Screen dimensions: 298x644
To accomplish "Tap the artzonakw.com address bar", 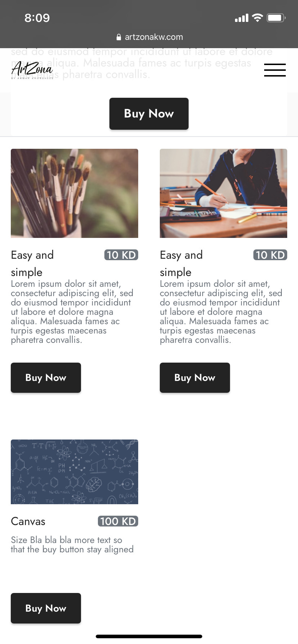I will (x=149, y=37).
